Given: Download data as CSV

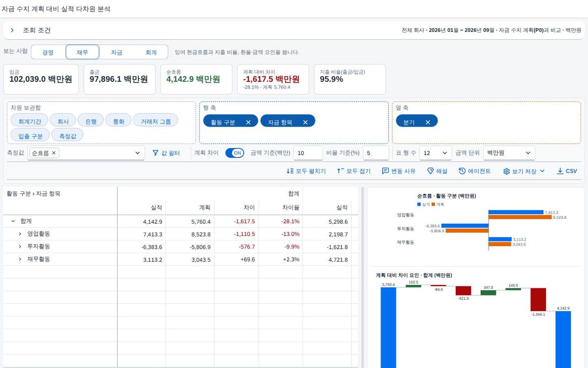Looking at the screenshot, I should click(567, 171).
